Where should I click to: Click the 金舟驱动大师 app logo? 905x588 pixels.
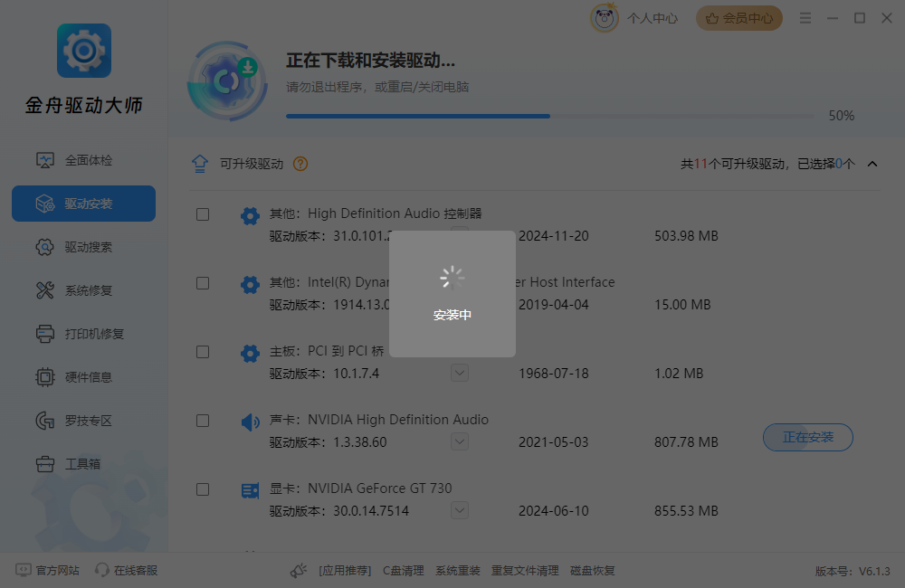click(84, 51)
